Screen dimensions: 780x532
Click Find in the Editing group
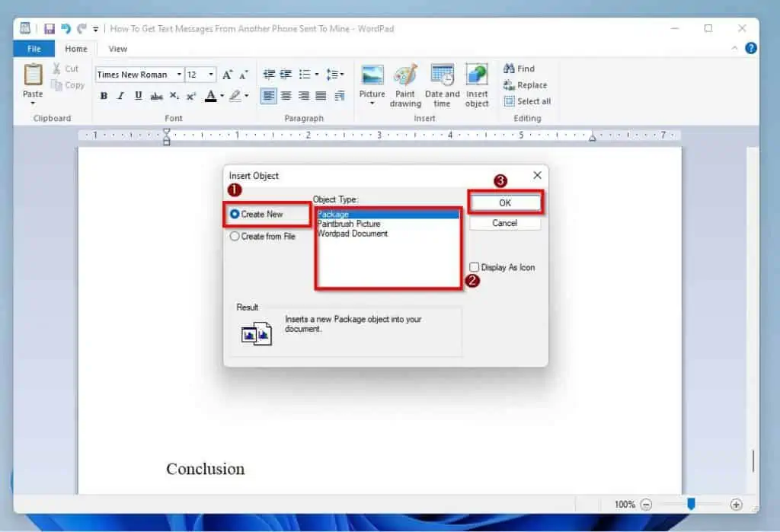click(519, 68)
